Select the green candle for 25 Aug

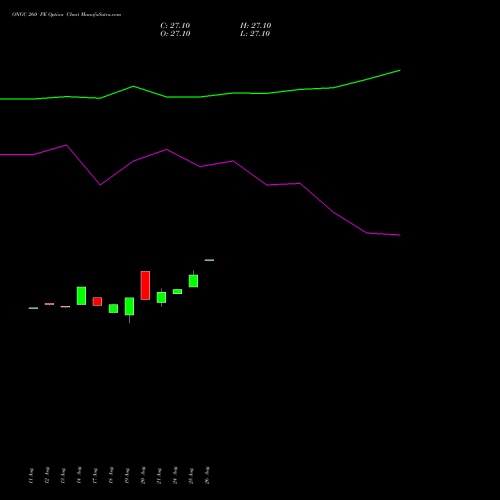[x=193, y=281]
